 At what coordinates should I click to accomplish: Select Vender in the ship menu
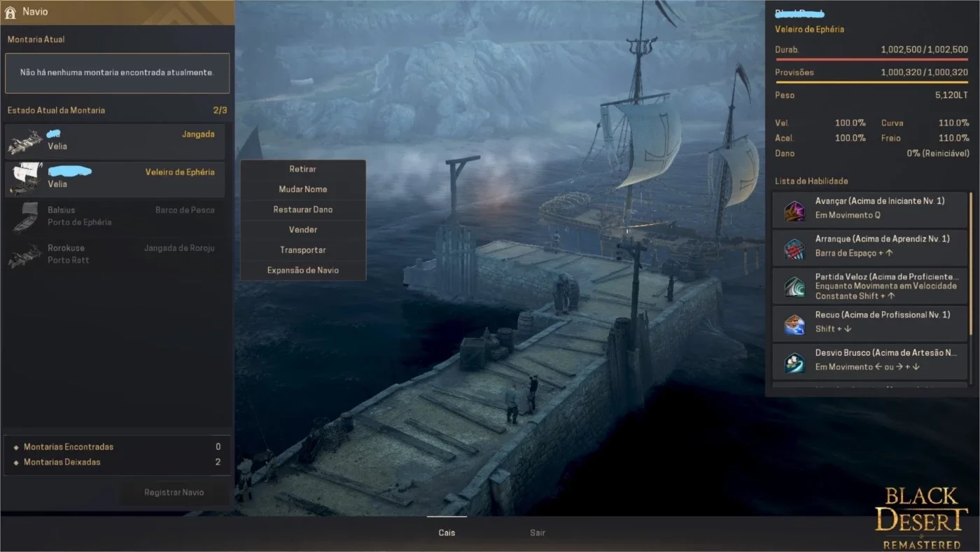point(303,230)
